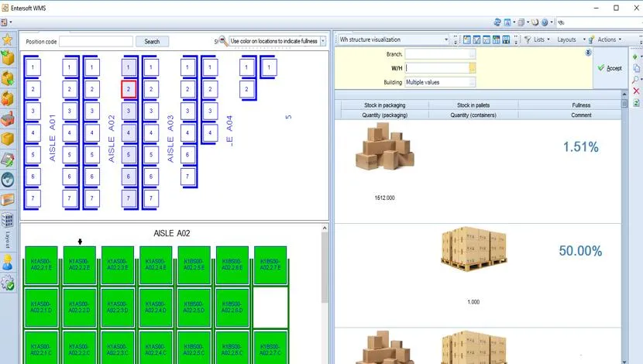Click the 50.00% fullness value
This screenshot has width=643, height=364.
pyautogui.click(x=580, y=251)
